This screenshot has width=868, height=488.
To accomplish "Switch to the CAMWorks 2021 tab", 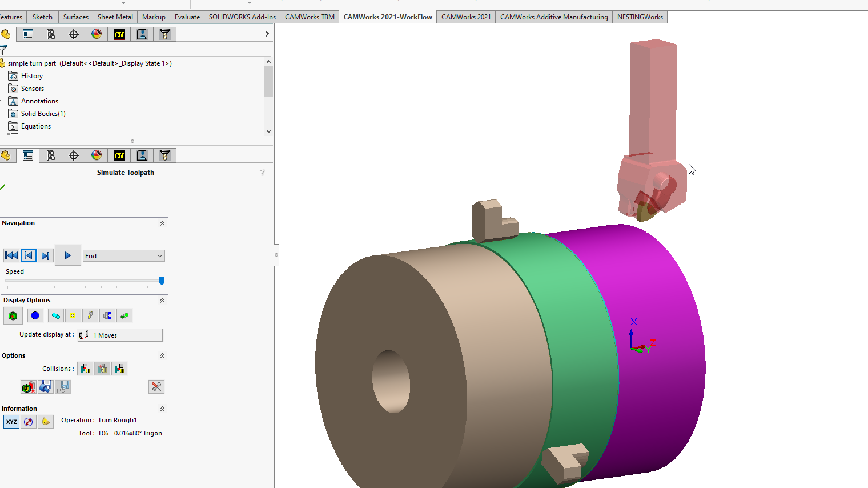I will point(466,17).
